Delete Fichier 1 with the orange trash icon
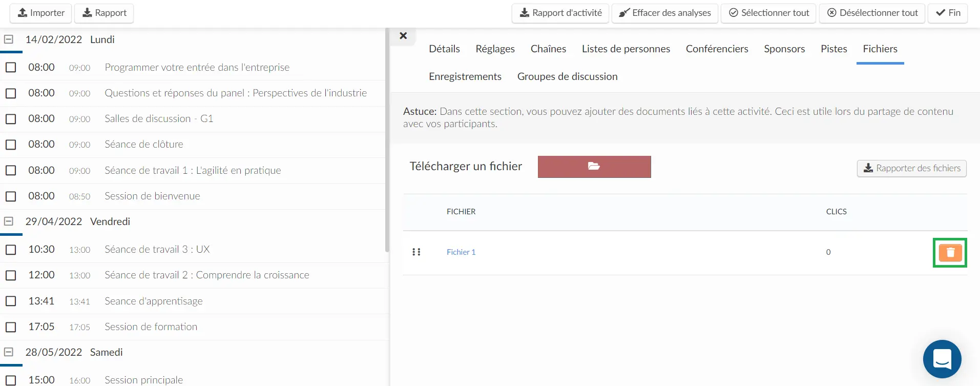Image resolution: width=980 pixels, height=386 pixels. coord(950,252)
